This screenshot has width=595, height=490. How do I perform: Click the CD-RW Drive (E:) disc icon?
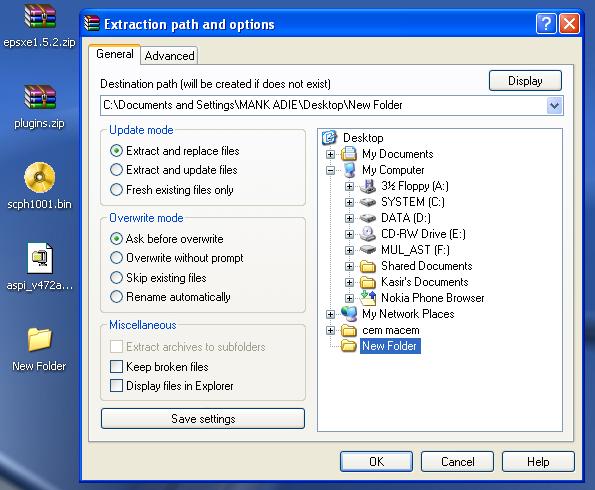pyautogui.click(x=368, y=234)
